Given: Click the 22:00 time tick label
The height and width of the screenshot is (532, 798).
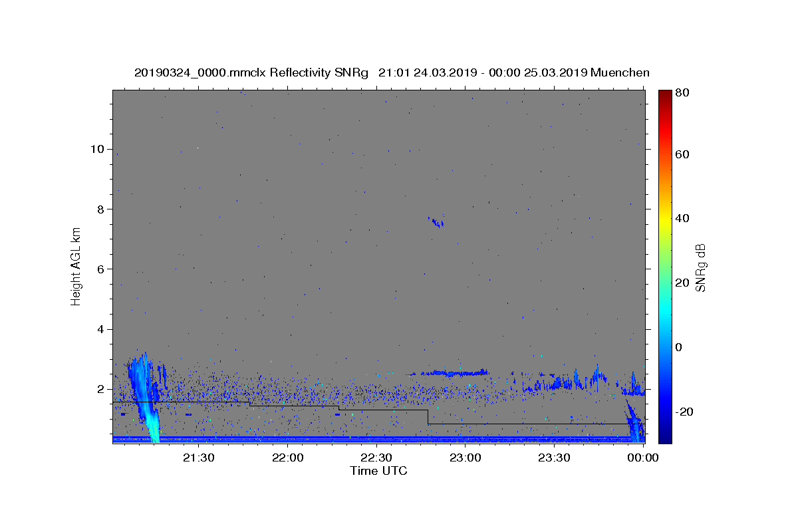Looking at the screenshot, I should coord(287,458).
